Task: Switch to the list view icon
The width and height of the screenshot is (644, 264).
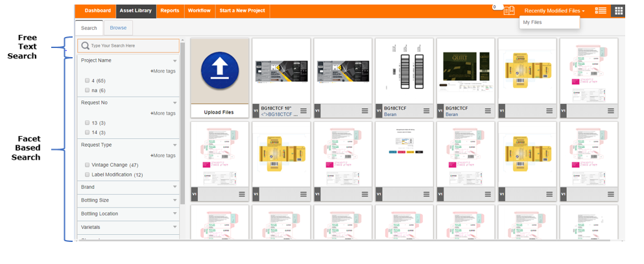Action: coord(601,10)
